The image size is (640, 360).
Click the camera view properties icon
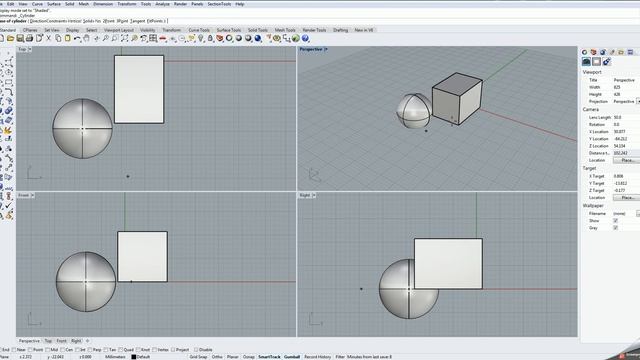[x=587, y=62]
